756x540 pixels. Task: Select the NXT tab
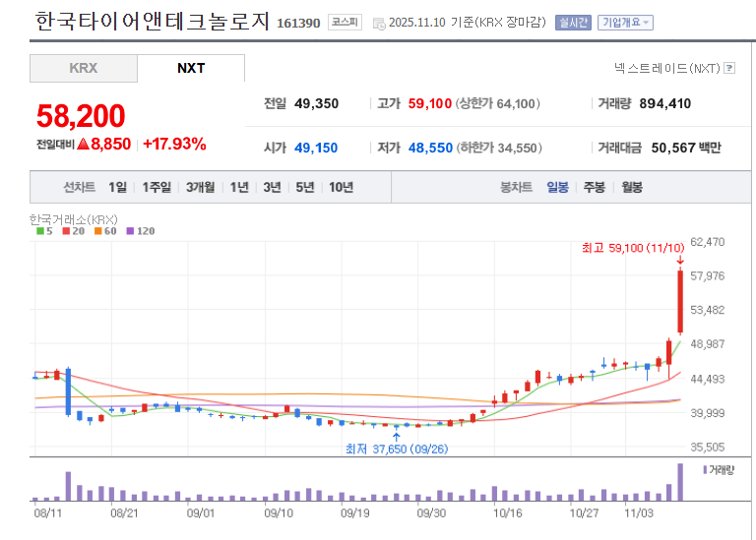tap(191, 68)
